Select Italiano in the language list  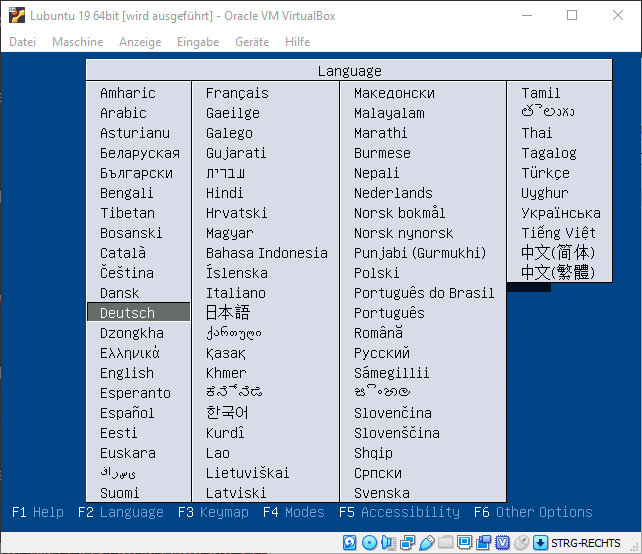(236, 293)
